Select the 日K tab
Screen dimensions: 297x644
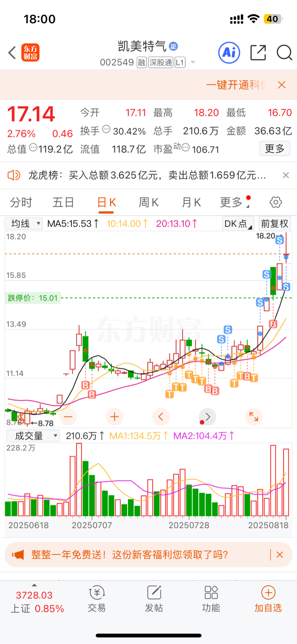tap(106, 202)
